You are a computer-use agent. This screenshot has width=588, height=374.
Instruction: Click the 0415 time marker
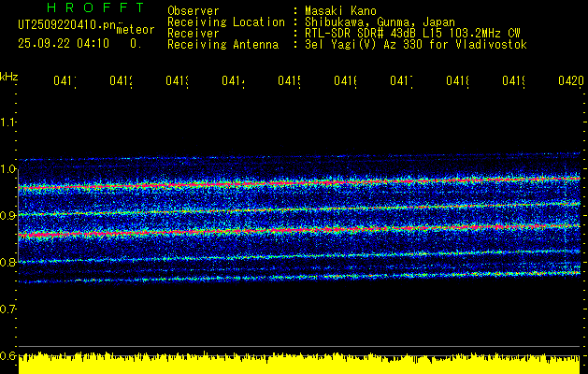[289, 80]
